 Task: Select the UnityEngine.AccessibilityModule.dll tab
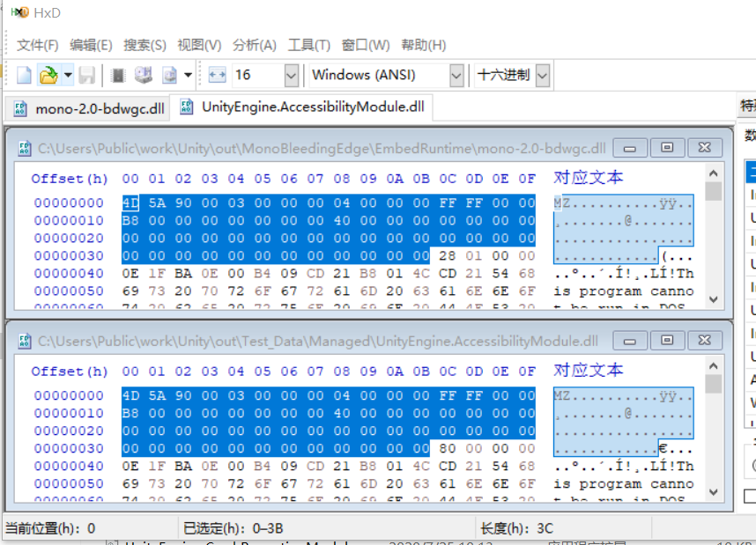(302, 107)
